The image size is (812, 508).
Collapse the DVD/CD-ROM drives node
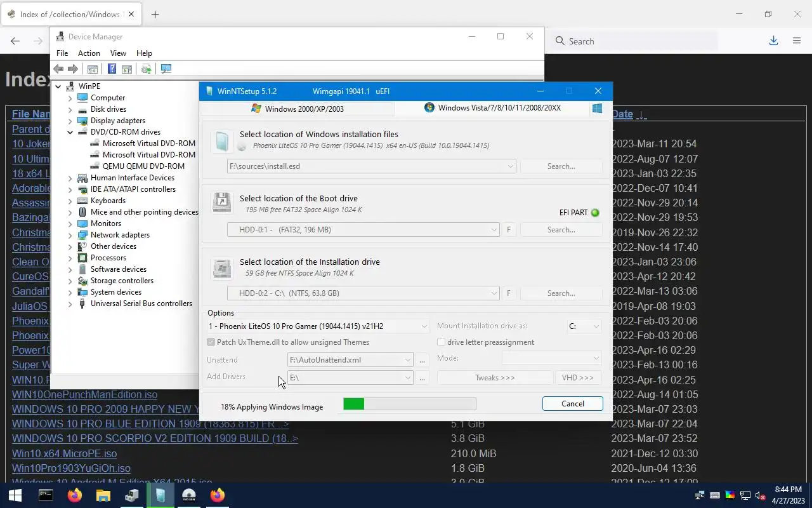click(70, 132)
